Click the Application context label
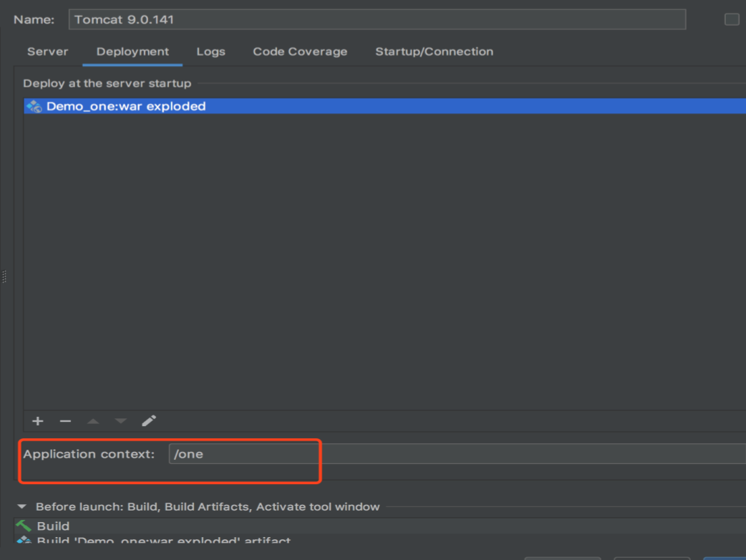746x560 pixels. pos(89,454)
